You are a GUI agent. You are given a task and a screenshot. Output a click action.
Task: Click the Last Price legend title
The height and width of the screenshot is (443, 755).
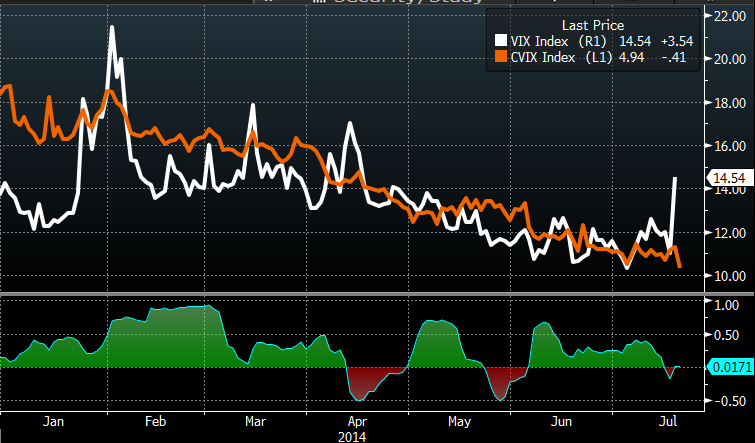coord(594,24)
